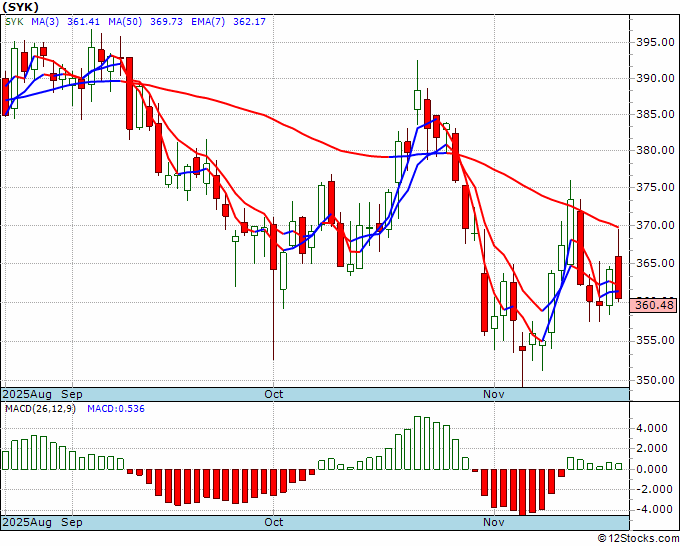Click the 2025Aug label on MACD axis
Viewport: 680px width, 546px height.
(27, 522)
